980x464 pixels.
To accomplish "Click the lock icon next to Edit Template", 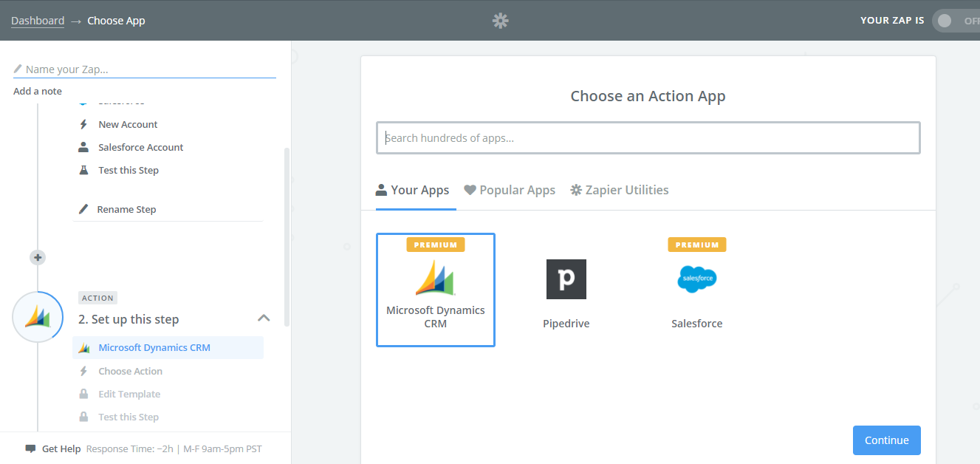I will (83, 394).
